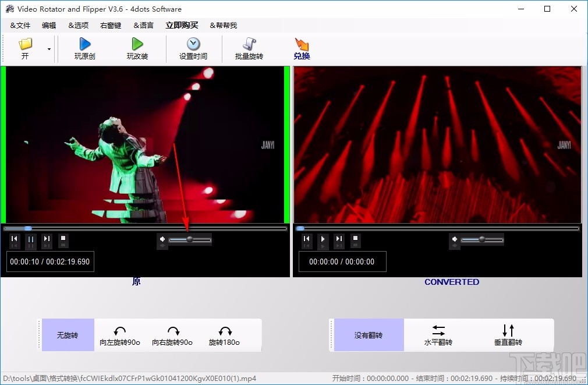
Task: Click the original video's seek bar
Action: point(146,228)
